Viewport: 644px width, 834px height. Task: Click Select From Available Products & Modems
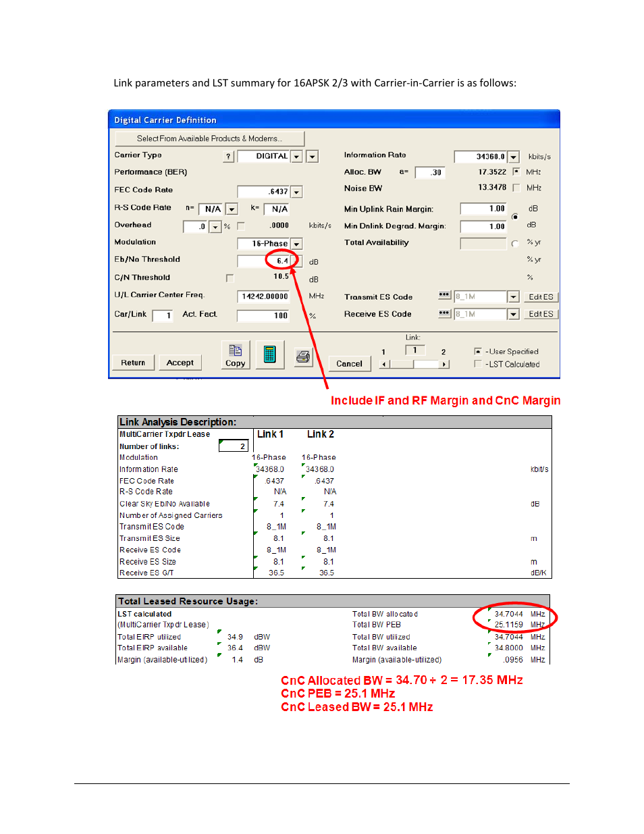point(209,138)
